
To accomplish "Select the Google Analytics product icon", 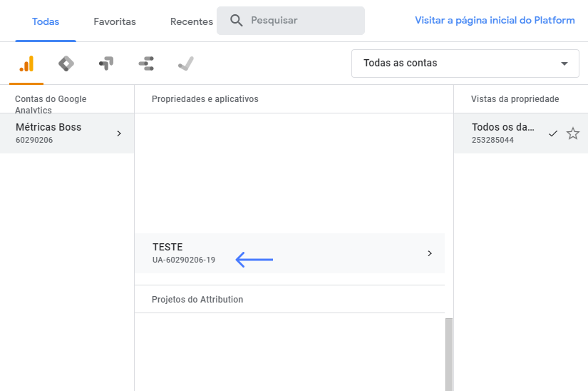I will coord(26,64).
